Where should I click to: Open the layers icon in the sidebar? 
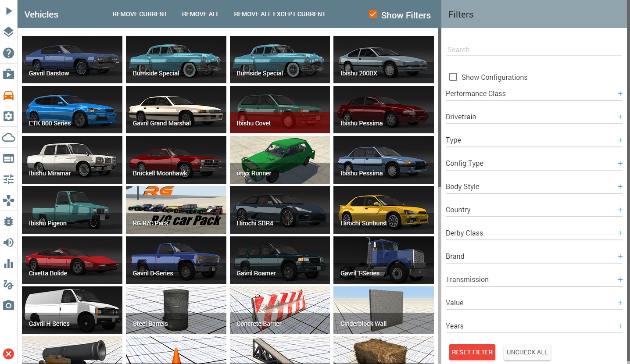pyautogui.click(x=8, y=32)
